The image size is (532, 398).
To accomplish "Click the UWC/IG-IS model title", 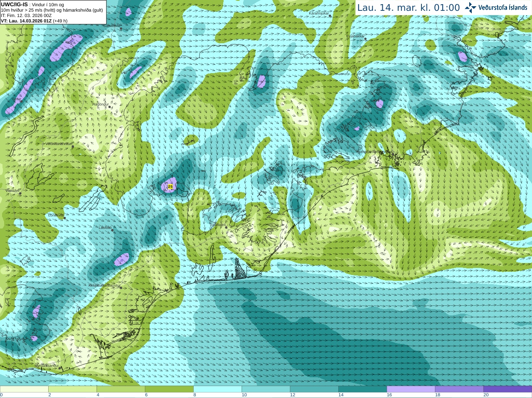I will (14, 5).
